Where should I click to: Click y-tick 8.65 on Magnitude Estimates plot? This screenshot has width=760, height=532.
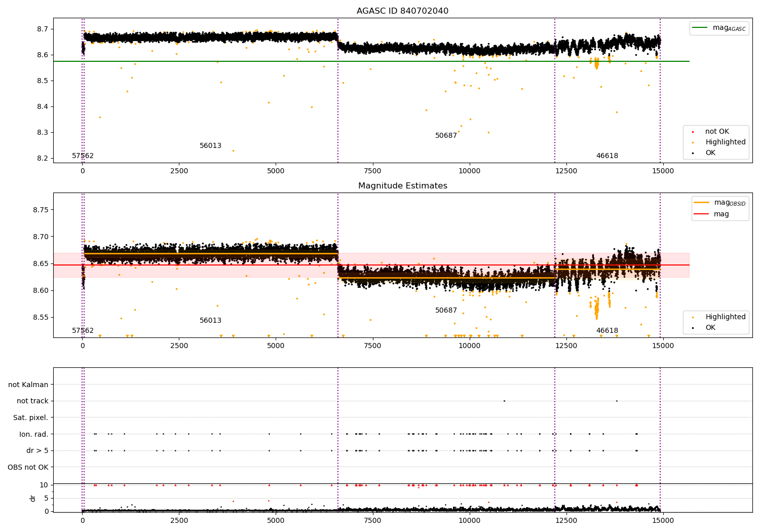[x=41, y=263]
